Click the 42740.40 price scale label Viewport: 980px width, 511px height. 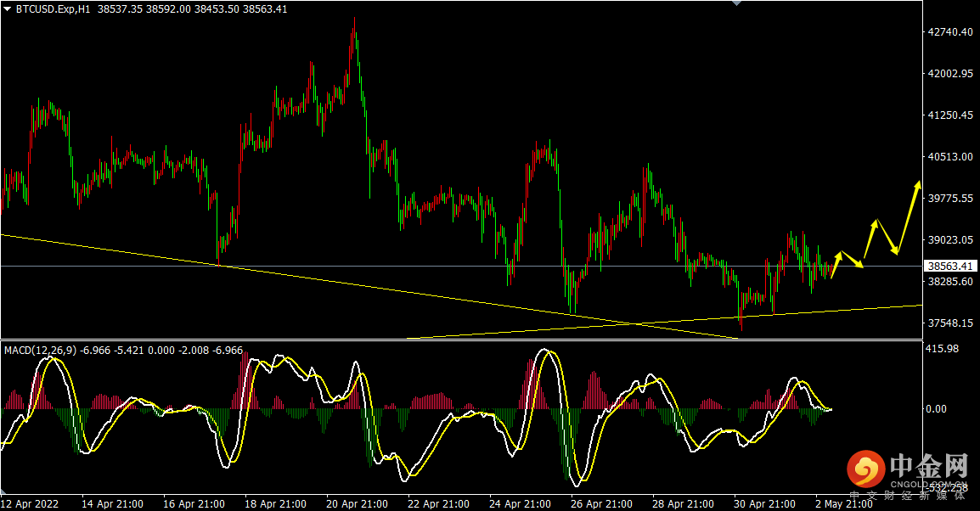click(950, 32)
